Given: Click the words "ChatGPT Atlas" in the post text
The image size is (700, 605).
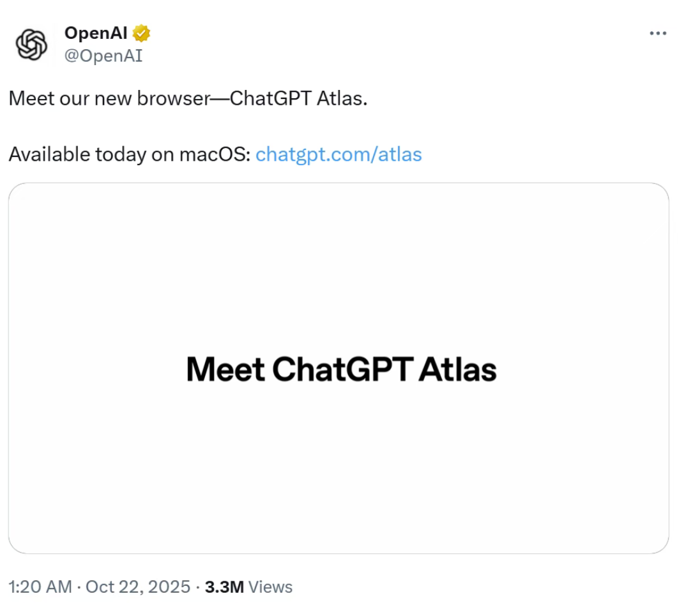Looking at the screenshot, I should (x=297, y=100).
